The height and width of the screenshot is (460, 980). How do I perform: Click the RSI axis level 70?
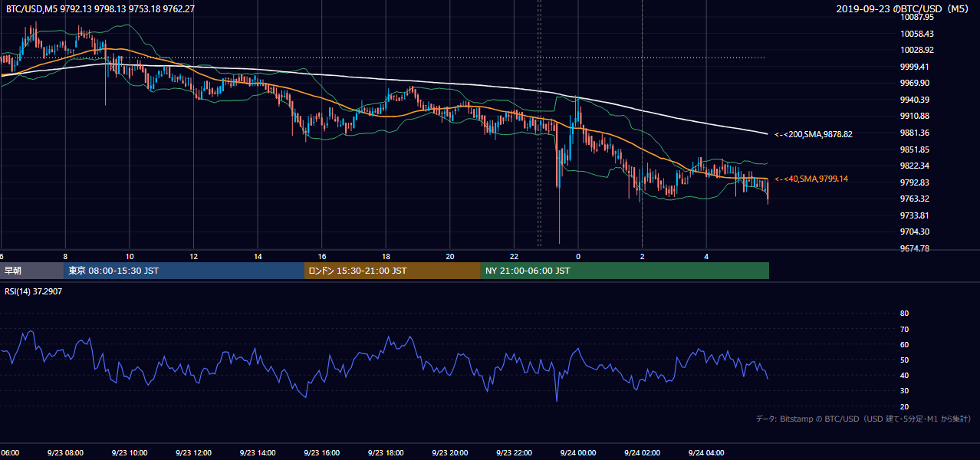pyautogui.click(x=904, y=329)
